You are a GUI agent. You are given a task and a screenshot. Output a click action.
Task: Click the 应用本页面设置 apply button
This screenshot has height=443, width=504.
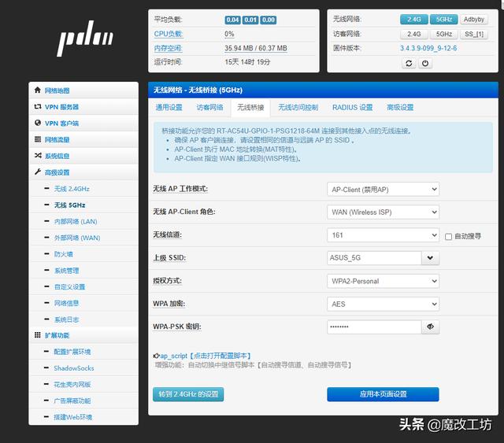pos(383,394)
